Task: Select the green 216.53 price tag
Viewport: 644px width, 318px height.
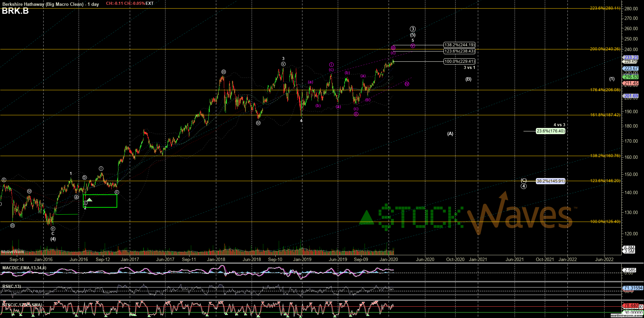Action: point(631,77)
